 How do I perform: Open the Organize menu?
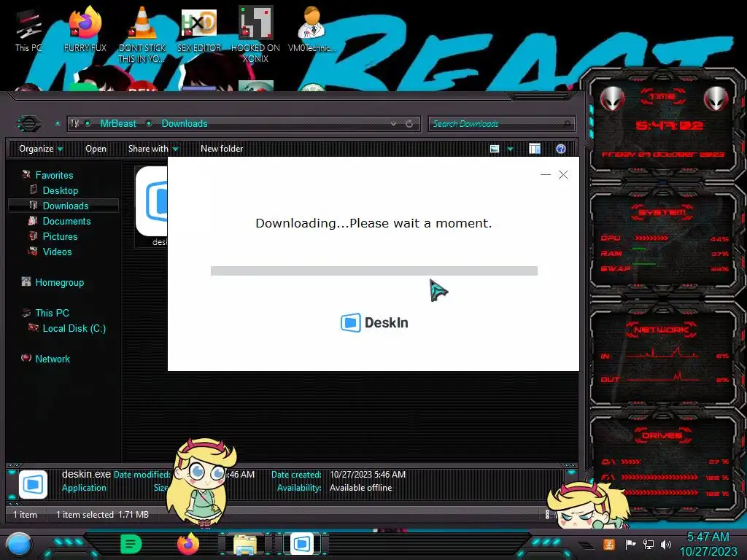click(41, 149)
